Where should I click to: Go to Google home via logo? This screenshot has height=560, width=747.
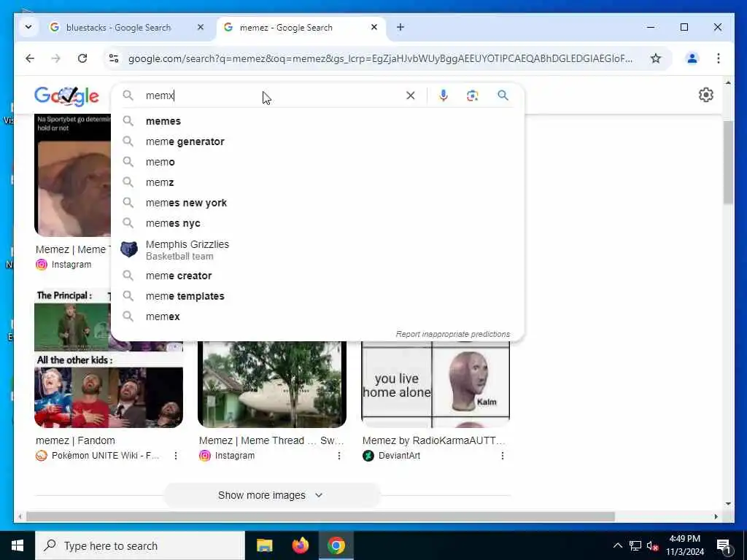(66, 96)
